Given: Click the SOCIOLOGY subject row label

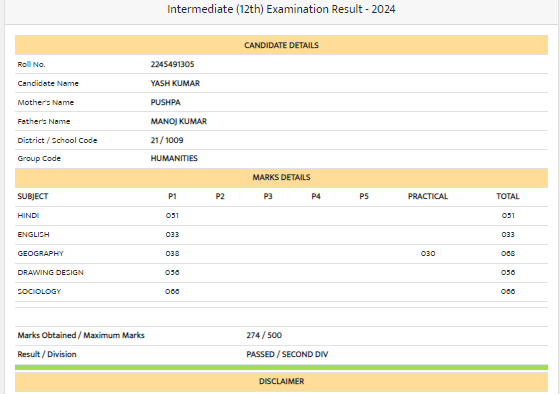Looking at the screenshot, I should click(x=39, y=291).
